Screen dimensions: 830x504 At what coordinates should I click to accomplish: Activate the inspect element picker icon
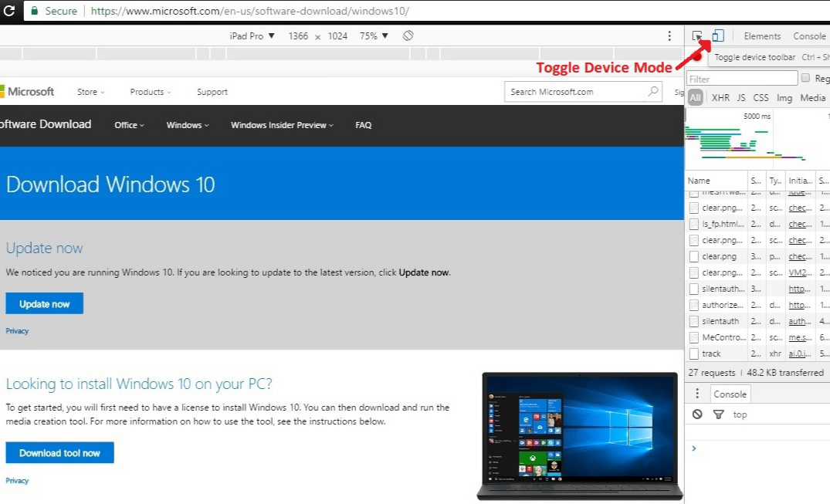697,36
